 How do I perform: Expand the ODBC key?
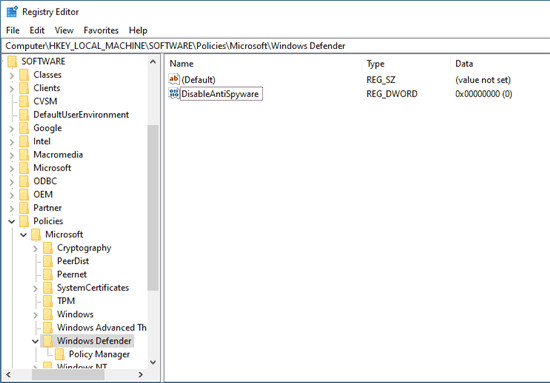12,182
